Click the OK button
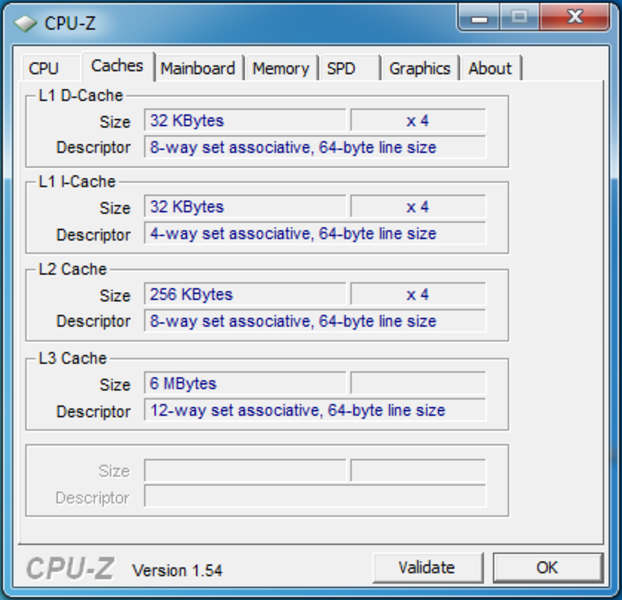 tap(547, 567)
